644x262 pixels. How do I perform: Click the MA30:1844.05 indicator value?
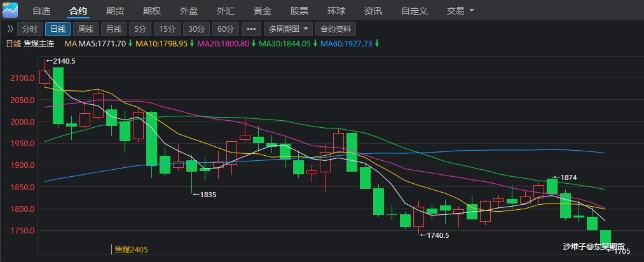(285, 43)
